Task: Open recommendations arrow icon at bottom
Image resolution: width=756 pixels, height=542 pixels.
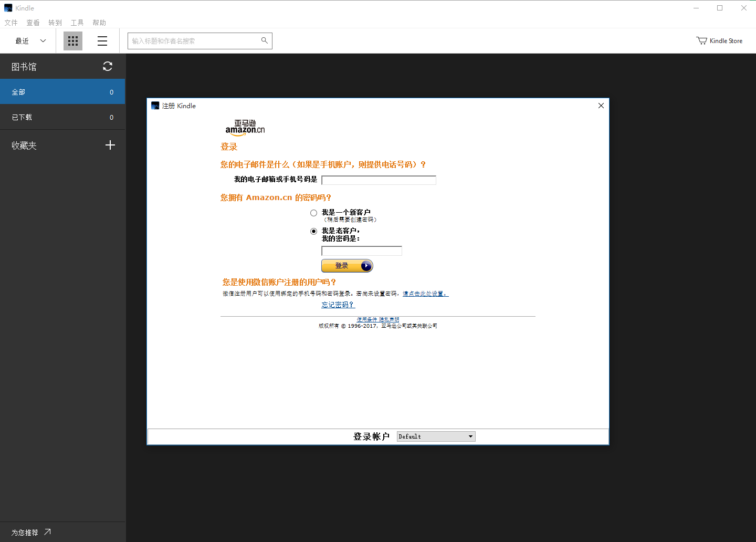Action: [47, 532]
